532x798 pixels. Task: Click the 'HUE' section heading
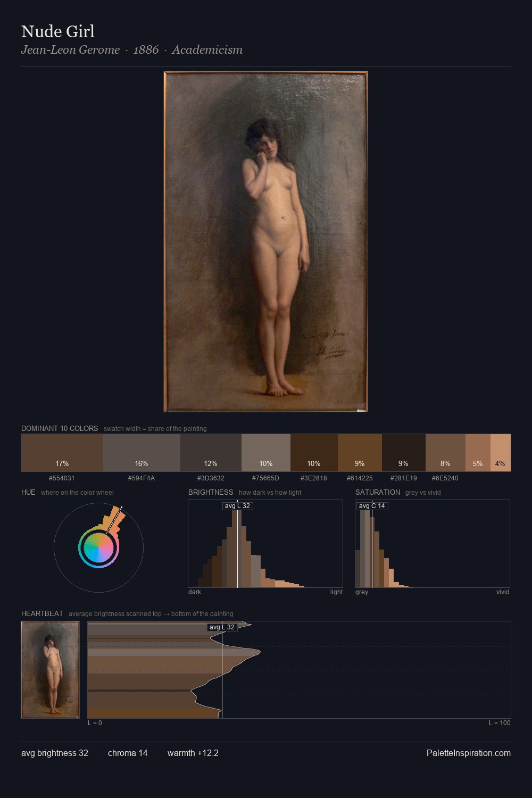[x=28, y=492]
